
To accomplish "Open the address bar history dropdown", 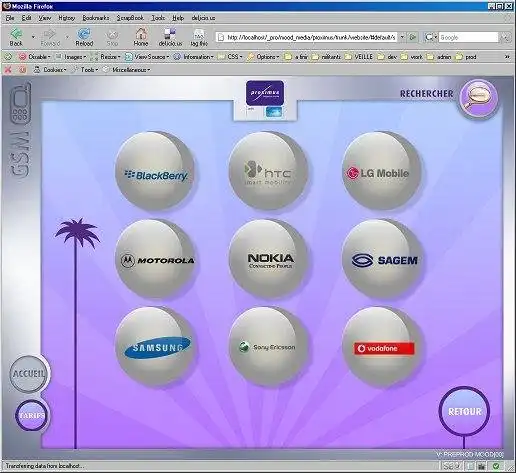I will point(402,37).
